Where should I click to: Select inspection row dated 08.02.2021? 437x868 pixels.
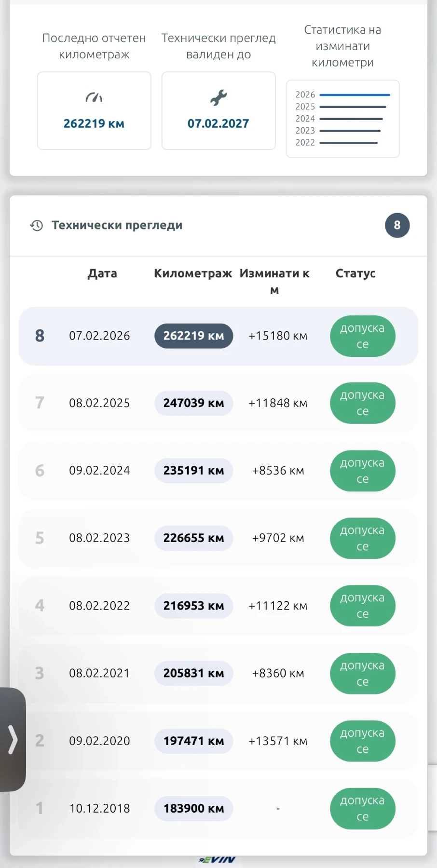(218, 673)
